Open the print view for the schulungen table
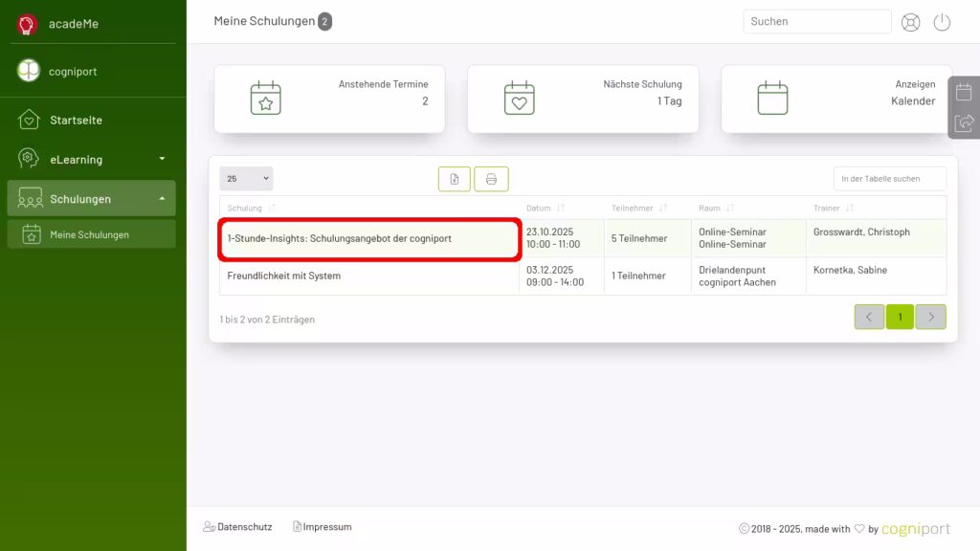The height and width of the screenshot is (551, 980). point(491,178)
